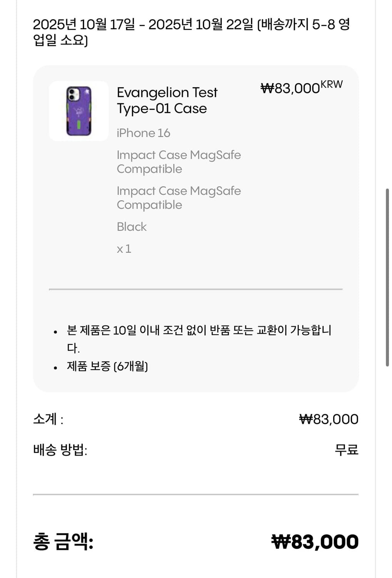Viewport: 392px width, 578px height.
Task: Select the iPhone 16 model text
Action: pos(143,133)
